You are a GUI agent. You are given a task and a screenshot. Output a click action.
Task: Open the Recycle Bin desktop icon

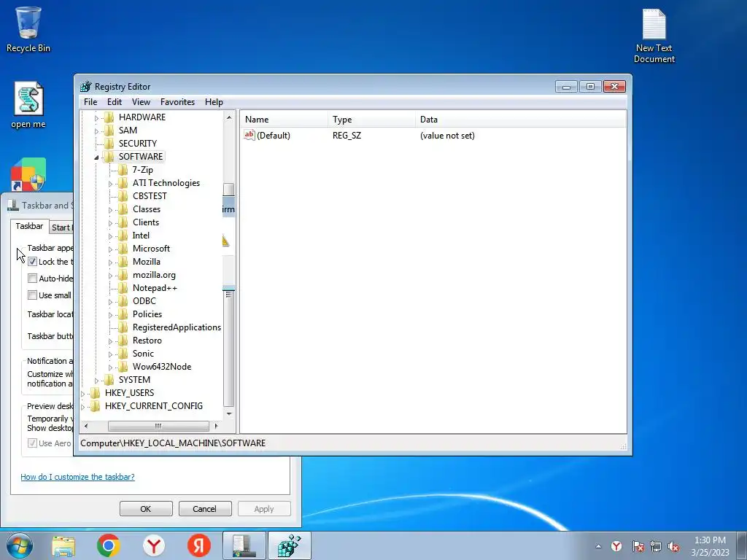coord(28,29)
